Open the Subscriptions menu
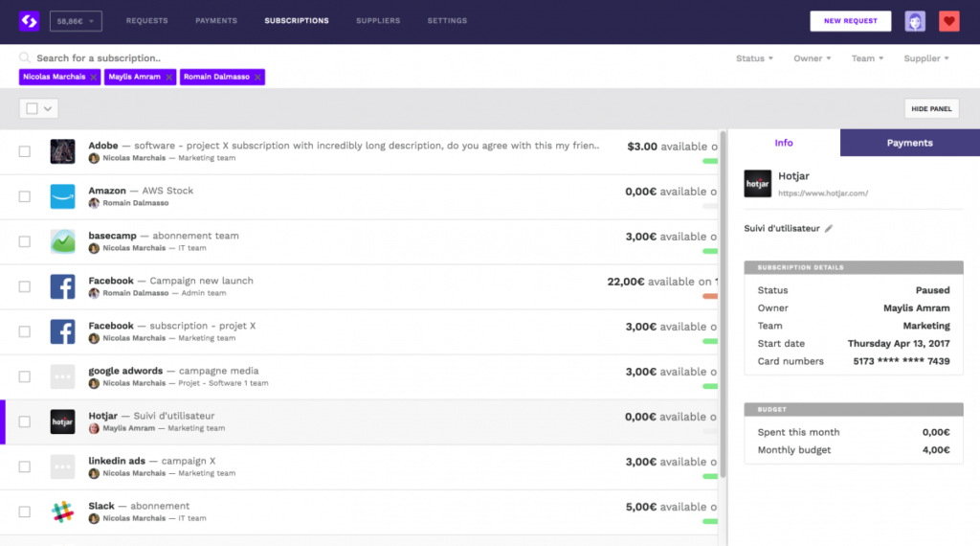This screenshot has width=980, height=546. [x=297, y=21]
